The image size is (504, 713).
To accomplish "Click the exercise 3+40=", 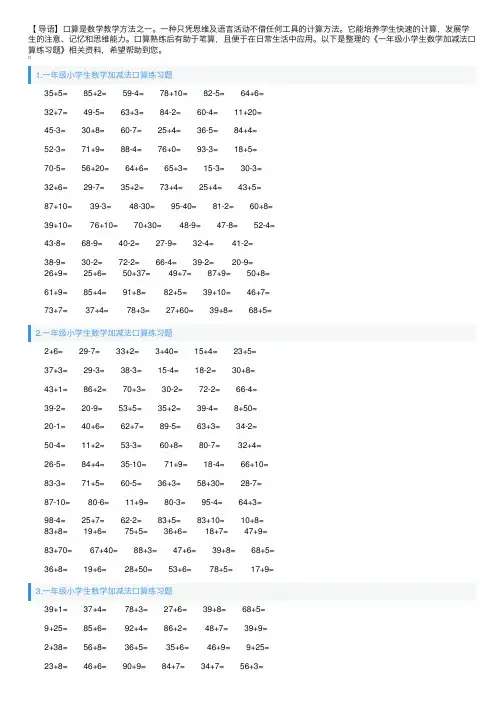I will [x=166, y=351].
